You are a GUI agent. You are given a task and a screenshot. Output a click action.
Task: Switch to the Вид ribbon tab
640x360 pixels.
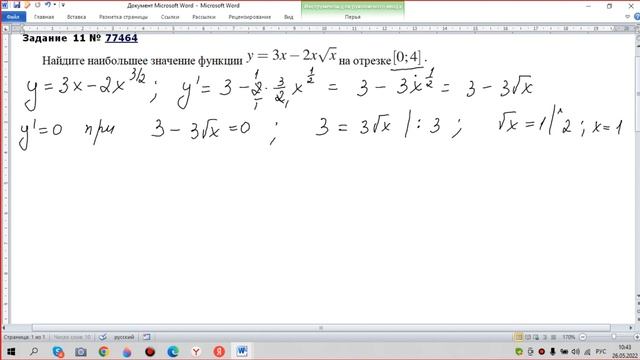[x=289, y=17]
